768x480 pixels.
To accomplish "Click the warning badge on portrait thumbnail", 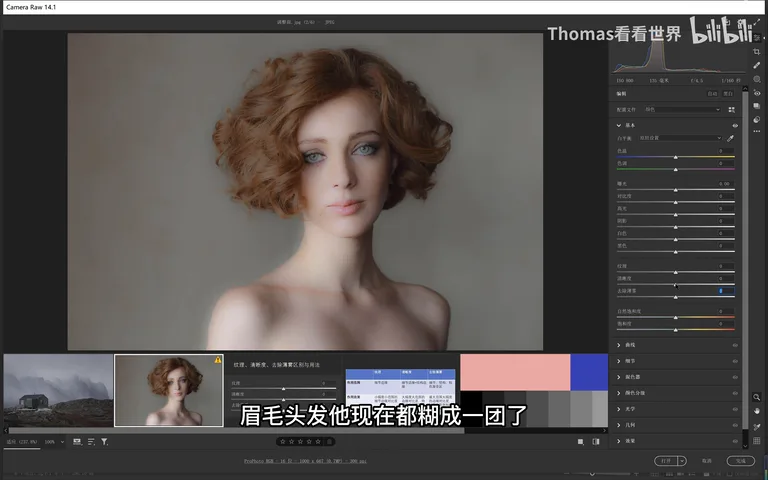I will point(217,360).
